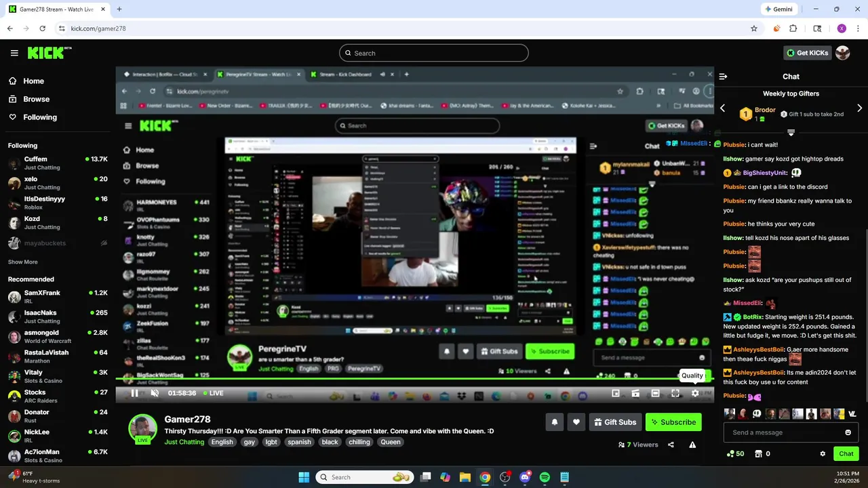868x488 pixels.
Task: Expand the Following list with Show more
Action: pyautogui.click(x=22, y=262)
